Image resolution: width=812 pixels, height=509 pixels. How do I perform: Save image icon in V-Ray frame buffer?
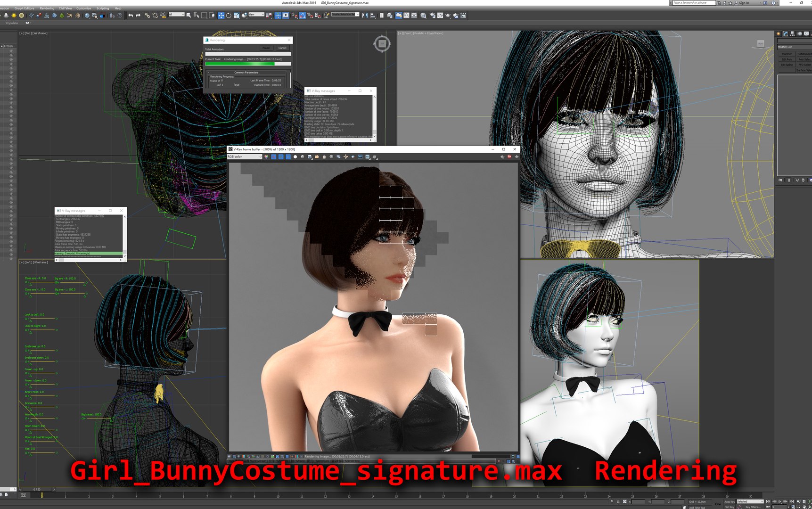point(310,157)
